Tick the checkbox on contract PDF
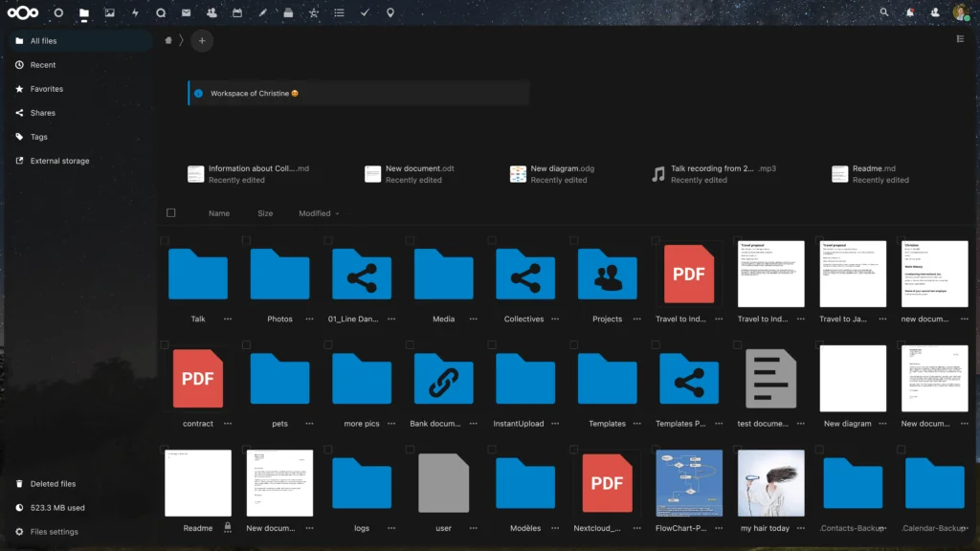Screen dimensions: 980x551 click(165, 344)
